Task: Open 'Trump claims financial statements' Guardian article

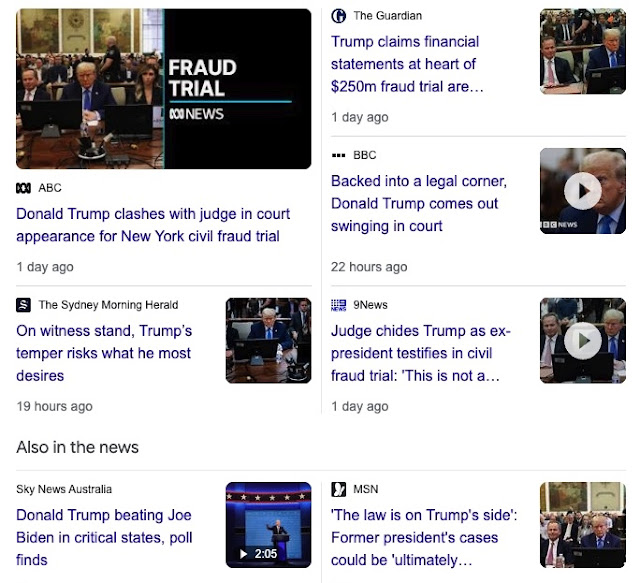Action: [407, 64]
